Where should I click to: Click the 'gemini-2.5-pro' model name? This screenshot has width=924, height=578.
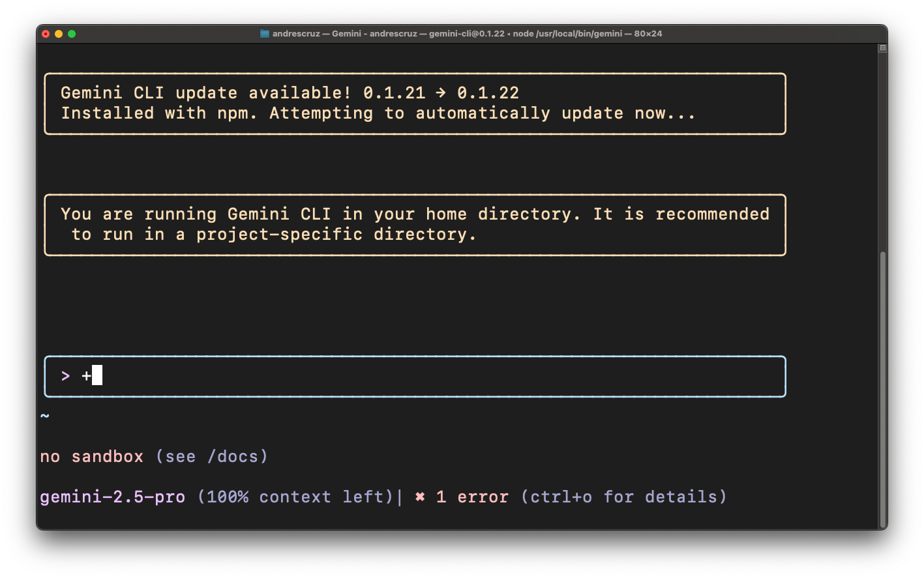click(x=113, y=497)
